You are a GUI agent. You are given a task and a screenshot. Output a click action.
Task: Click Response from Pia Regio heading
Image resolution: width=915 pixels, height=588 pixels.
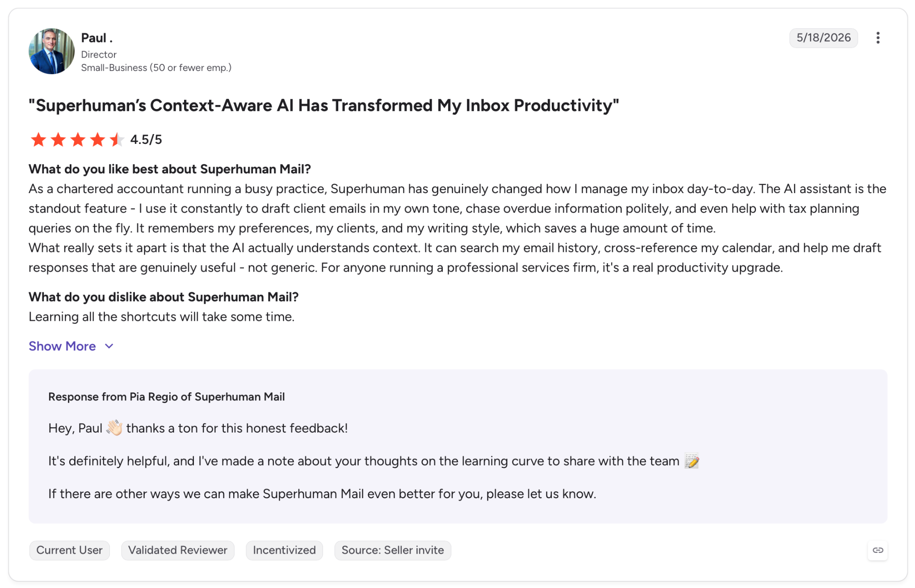pyautogui.click(x=166, y=397)
